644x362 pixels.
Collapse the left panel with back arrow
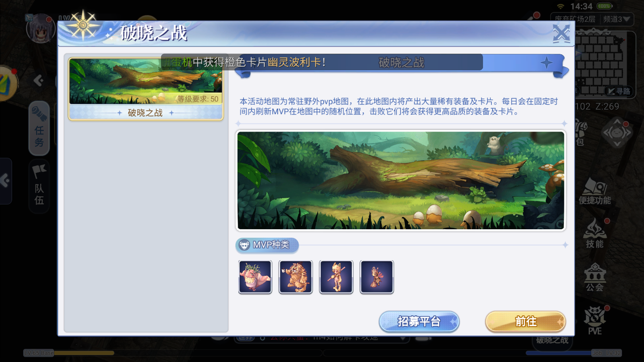click(x=39, y=80)
